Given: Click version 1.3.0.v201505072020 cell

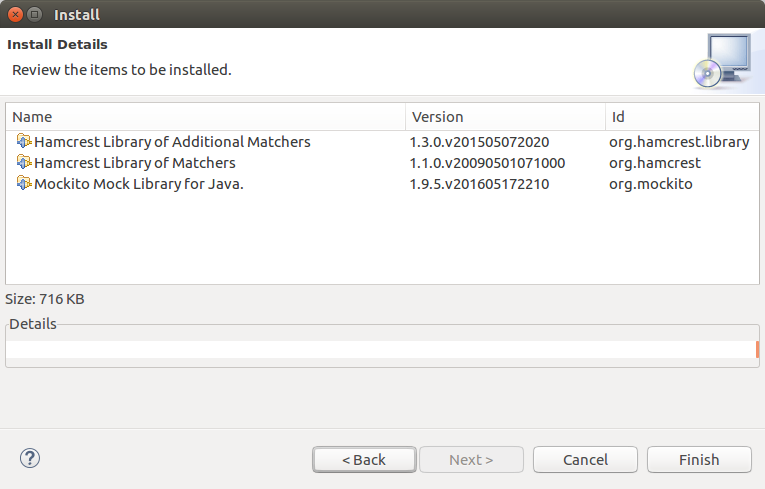Looking at the screenshot, I should (x=479, y=142).
